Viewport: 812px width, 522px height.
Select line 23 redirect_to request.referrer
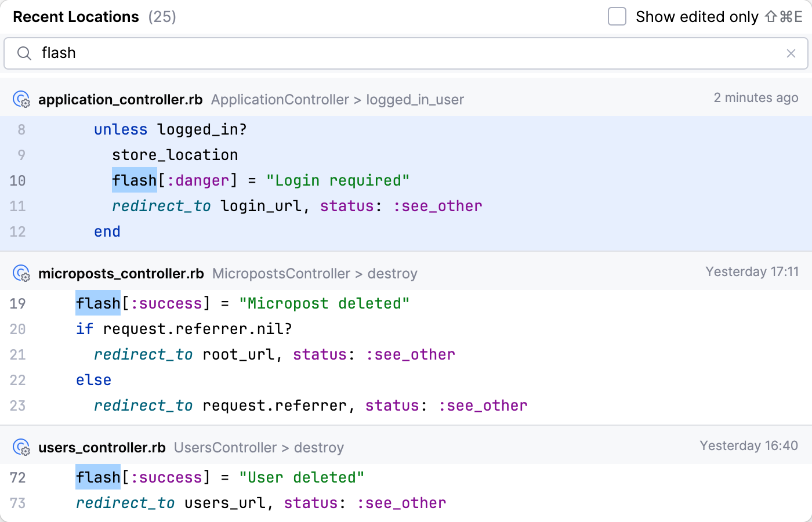[x=311, y=406]
